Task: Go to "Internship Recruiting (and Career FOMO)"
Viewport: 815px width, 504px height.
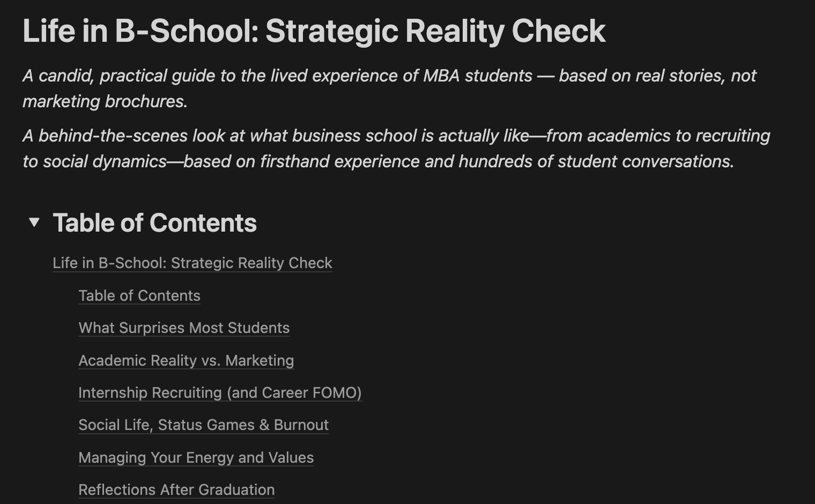Action: pos(220,393)
